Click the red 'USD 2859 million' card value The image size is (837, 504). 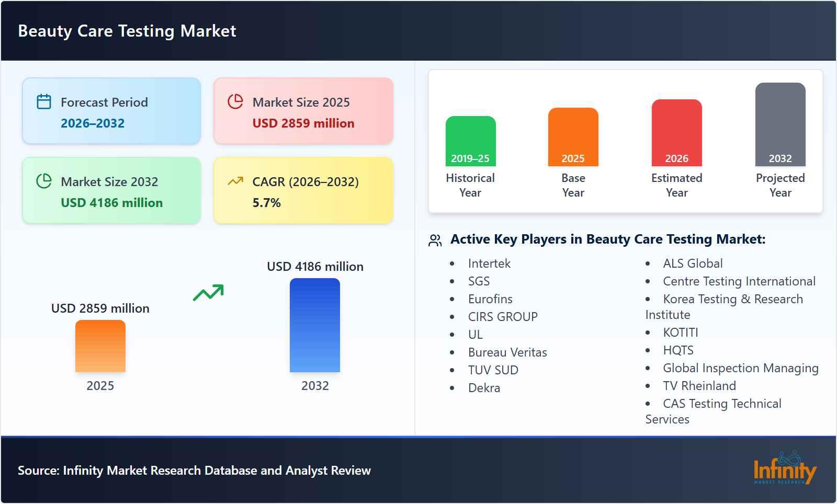[x=303, y=123]
